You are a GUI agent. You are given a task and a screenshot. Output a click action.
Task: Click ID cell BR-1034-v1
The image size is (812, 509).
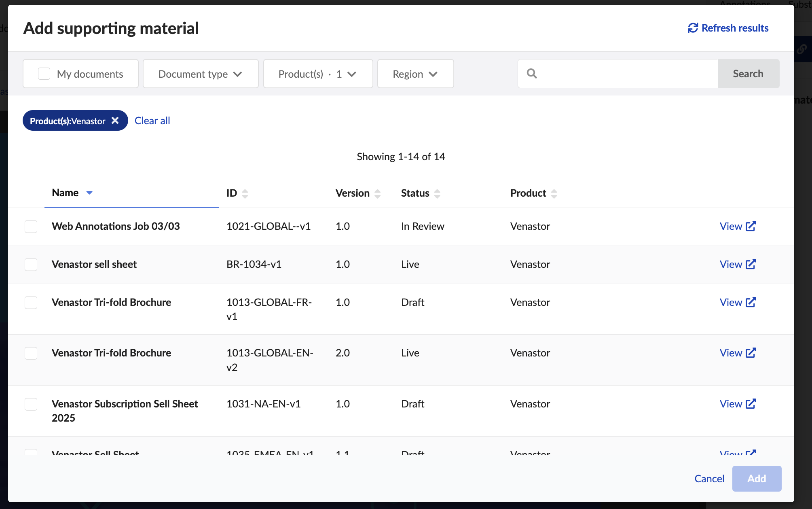[254, 264]
